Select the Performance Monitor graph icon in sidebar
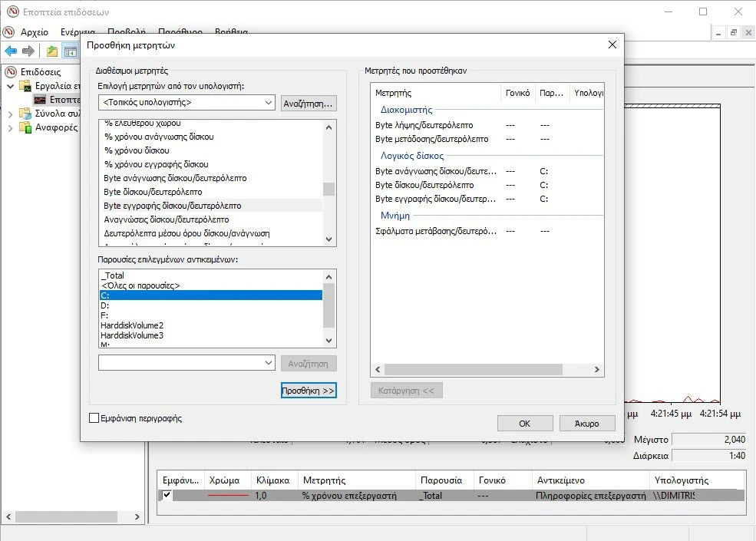The image size is (756, 541). pyautogui.click(x=38, y=98)
